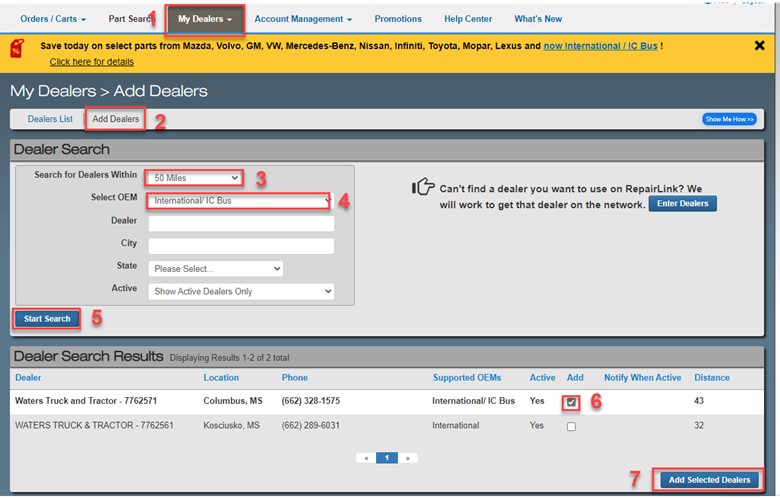Click the distance value 32
The image size is (780, 498).
tap(698, 425)
